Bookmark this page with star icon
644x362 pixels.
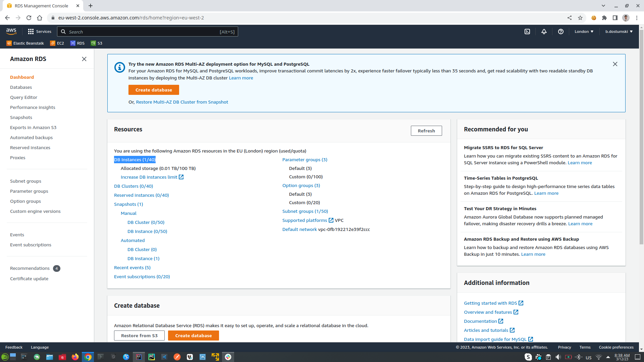click(x=580, y=18)
